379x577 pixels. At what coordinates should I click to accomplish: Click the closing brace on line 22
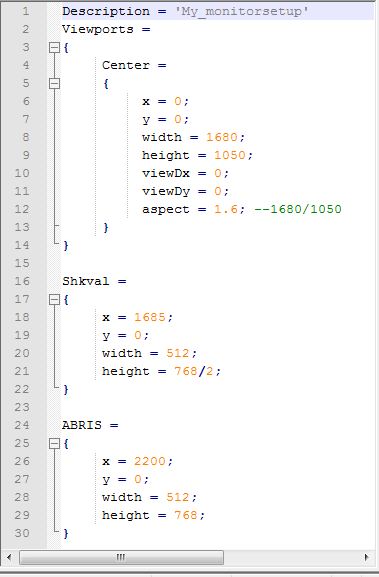(66, 389)
